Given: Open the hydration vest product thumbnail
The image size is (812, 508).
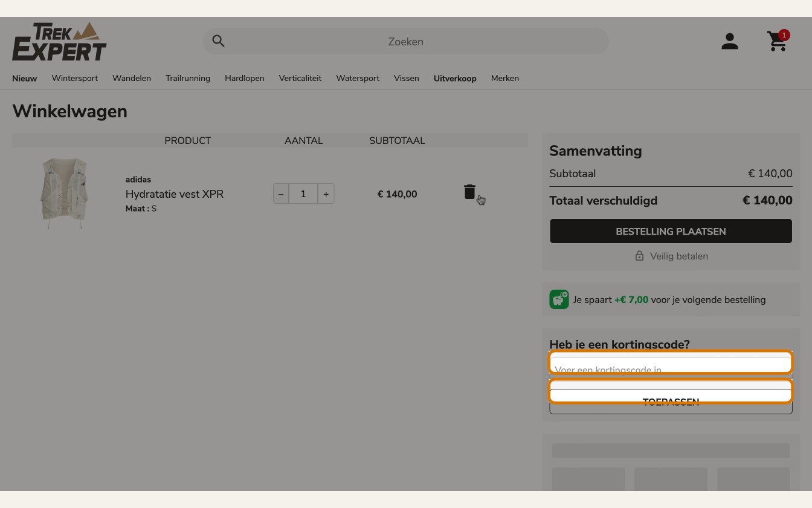Looking at the screenshot, I should (65, 194).
